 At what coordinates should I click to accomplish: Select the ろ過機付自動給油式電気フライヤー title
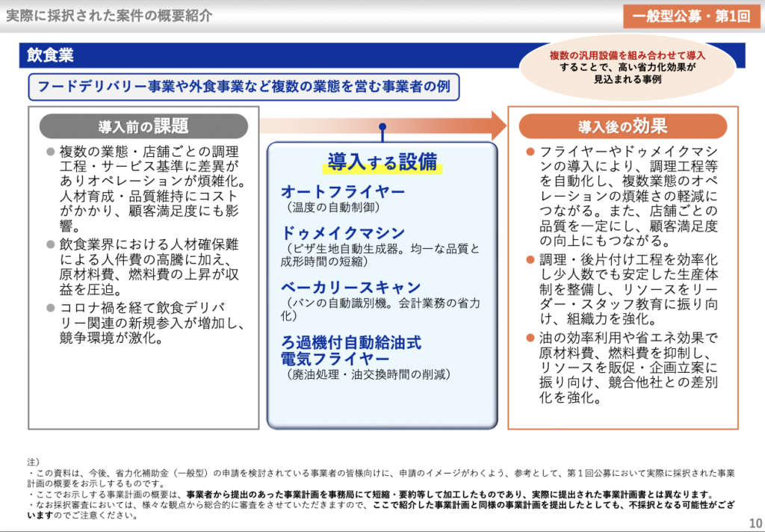(351, 350)
